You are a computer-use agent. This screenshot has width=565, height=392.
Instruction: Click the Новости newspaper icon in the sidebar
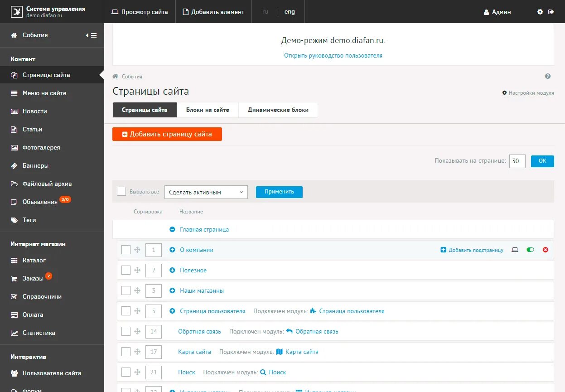(x=14, y=111)
